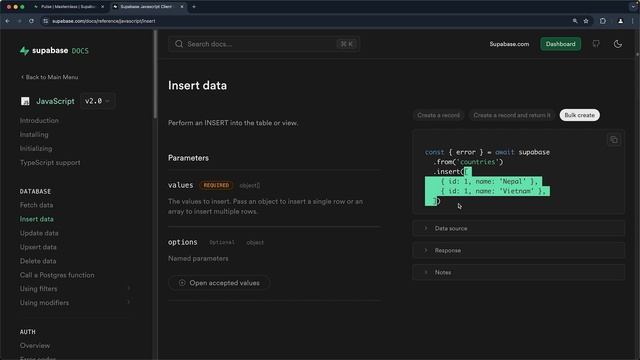The width and height of the screenshot is (640, 360).
Task: Click the search magnifier icon
Action: (x=179, y=44)
